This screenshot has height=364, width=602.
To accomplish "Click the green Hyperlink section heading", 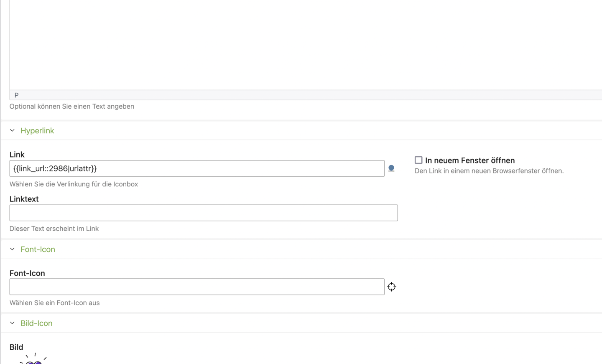I will pyautogui.click(x=37, y=131).
